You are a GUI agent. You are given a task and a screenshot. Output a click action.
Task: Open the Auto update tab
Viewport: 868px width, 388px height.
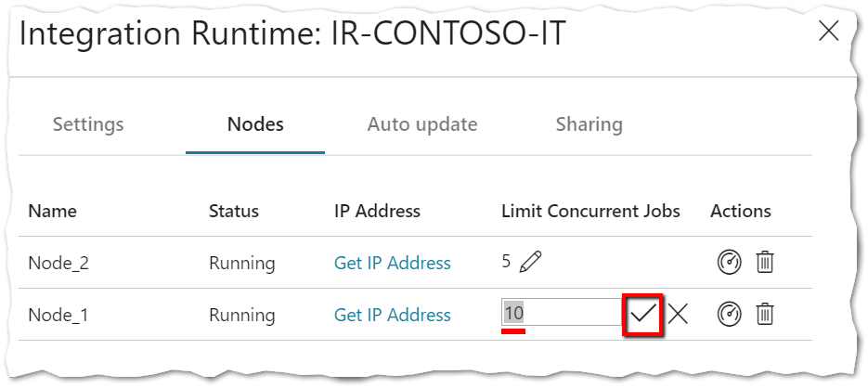[421, 124]
